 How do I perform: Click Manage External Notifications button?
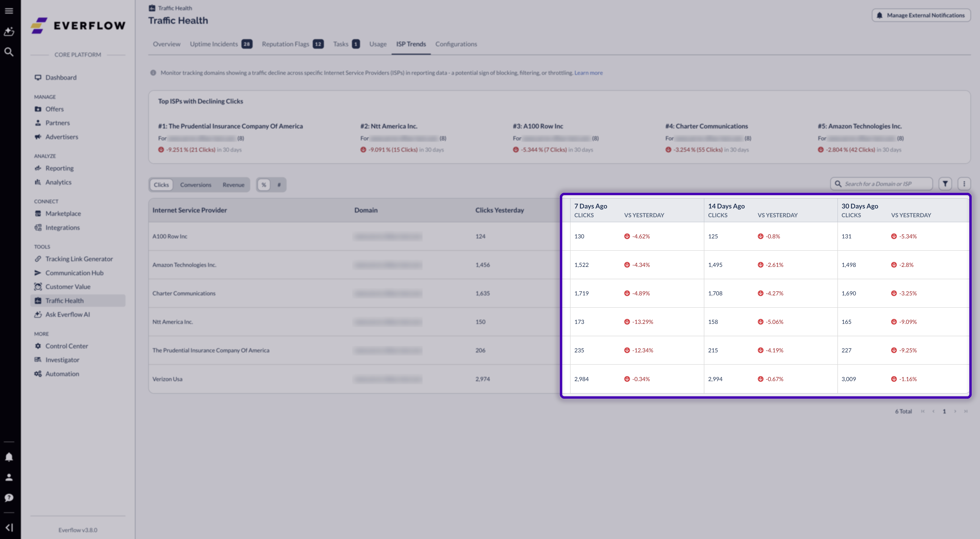click(921, 15)
